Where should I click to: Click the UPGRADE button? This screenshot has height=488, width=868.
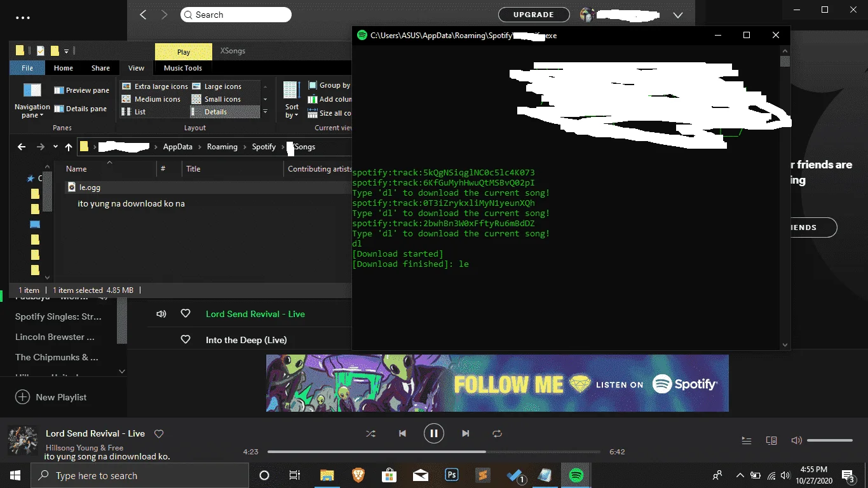(x=534, y=15)
